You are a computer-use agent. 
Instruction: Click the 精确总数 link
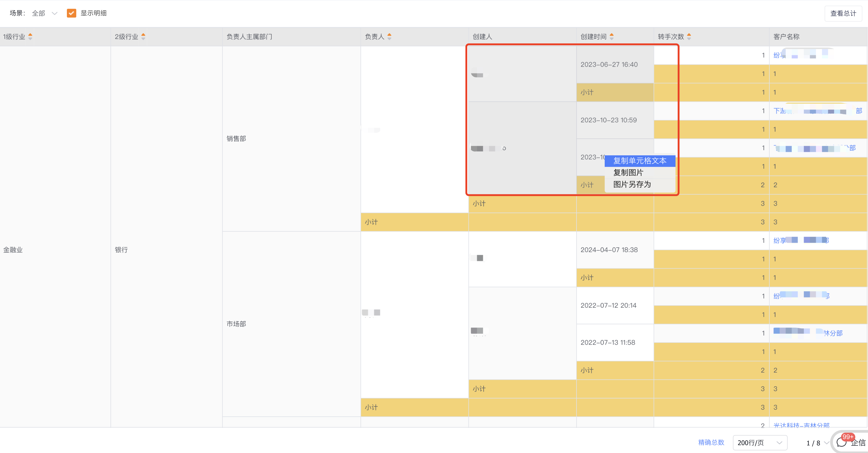pos(711,442)
